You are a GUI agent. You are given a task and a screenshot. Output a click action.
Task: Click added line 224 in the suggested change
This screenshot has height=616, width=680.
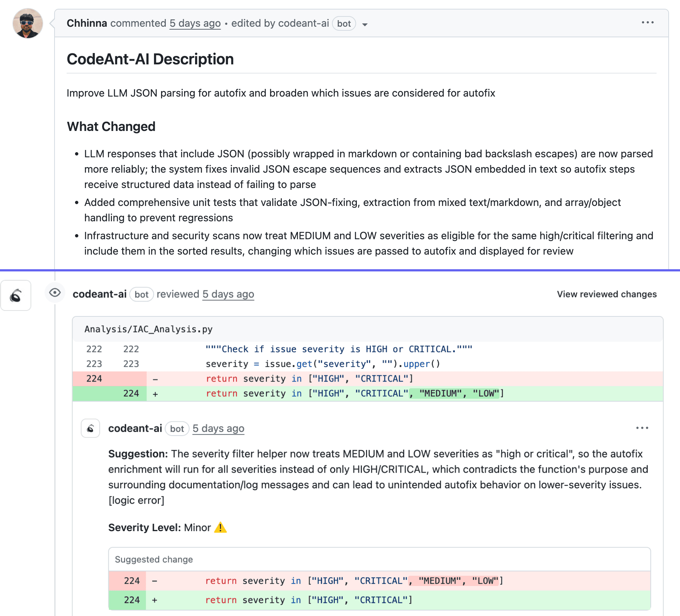point(380,600)
